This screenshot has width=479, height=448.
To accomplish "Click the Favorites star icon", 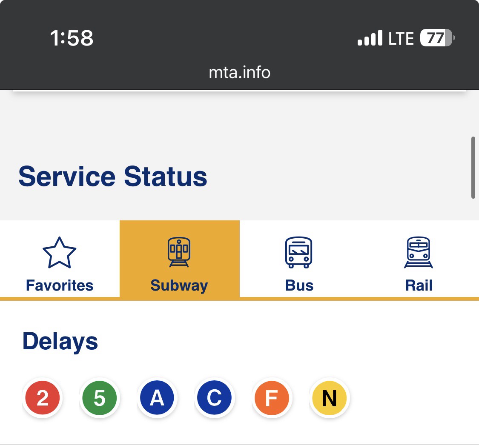I will (59, 252).
